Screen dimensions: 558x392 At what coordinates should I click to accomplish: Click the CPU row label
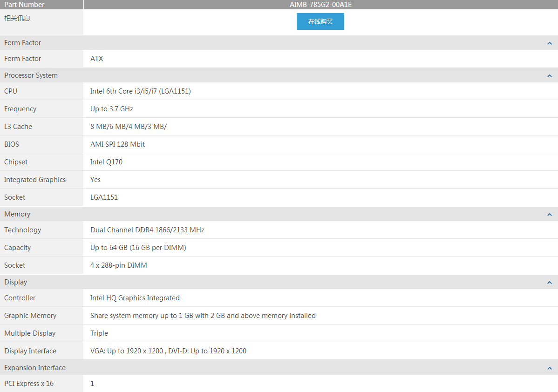11,91
